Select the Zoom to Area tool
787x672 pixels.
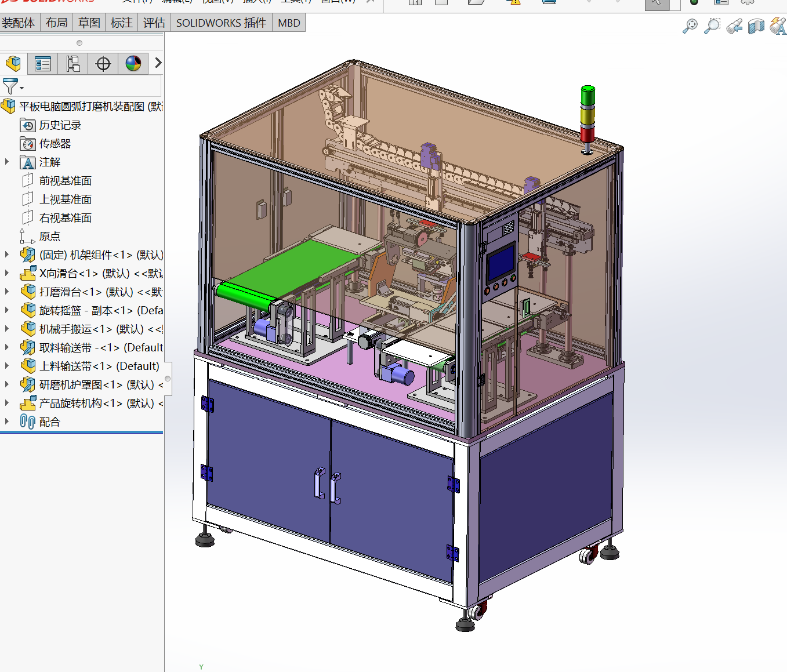(712, 26)
